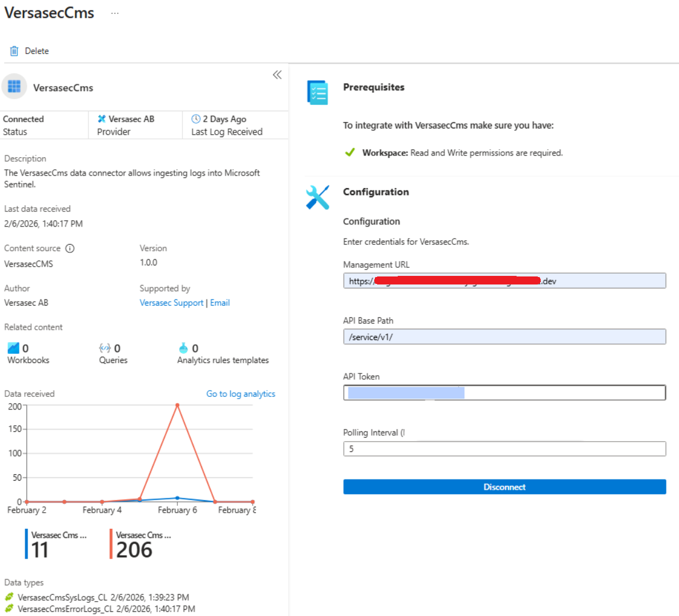This screenshot has height=616, width=679.
Task: Focus the API Base Path field
Action: pos(505,337)
